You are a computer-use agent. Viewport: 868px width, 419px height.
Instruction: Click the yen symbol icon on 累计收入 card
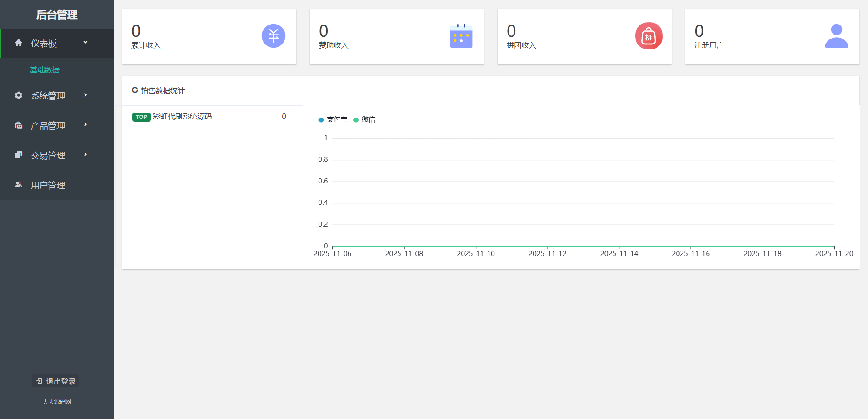[273, 36]
